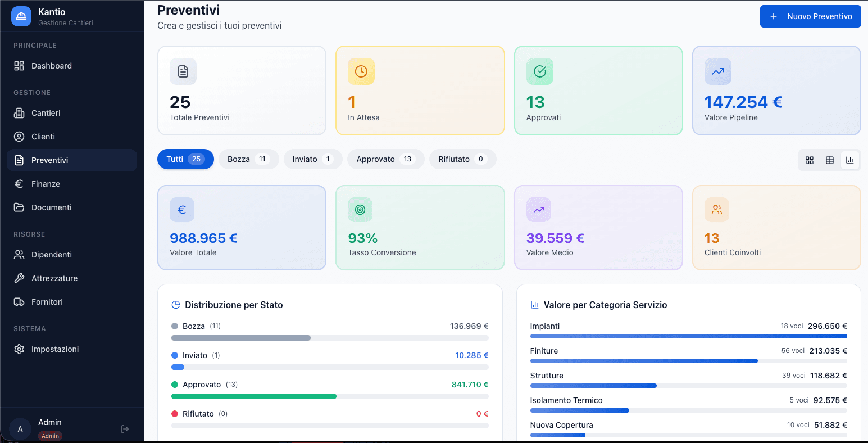Click the people icon on Clienti Coinvolti card
The height and width of the screenshot is (443, 868).
pos(717,210)
